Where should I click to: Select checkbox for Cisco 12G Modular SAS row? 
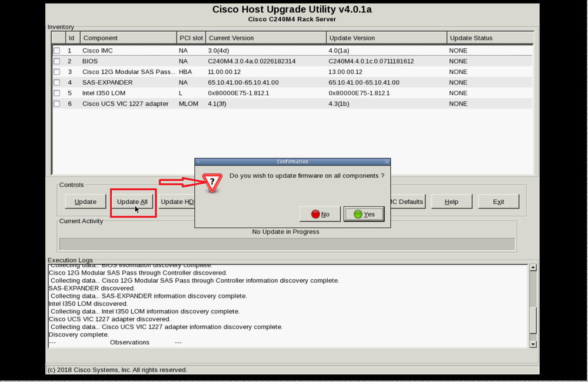pos(57,72)
